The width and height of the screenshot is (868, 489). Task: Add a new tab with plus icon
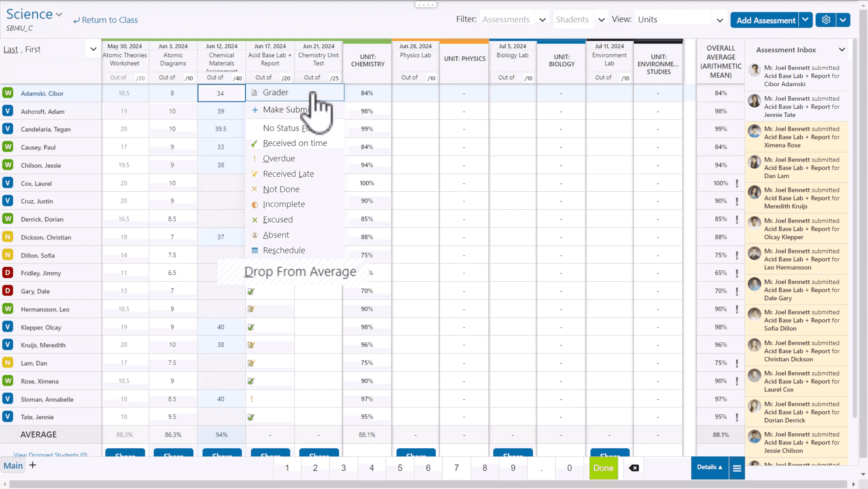pos(33,465)
